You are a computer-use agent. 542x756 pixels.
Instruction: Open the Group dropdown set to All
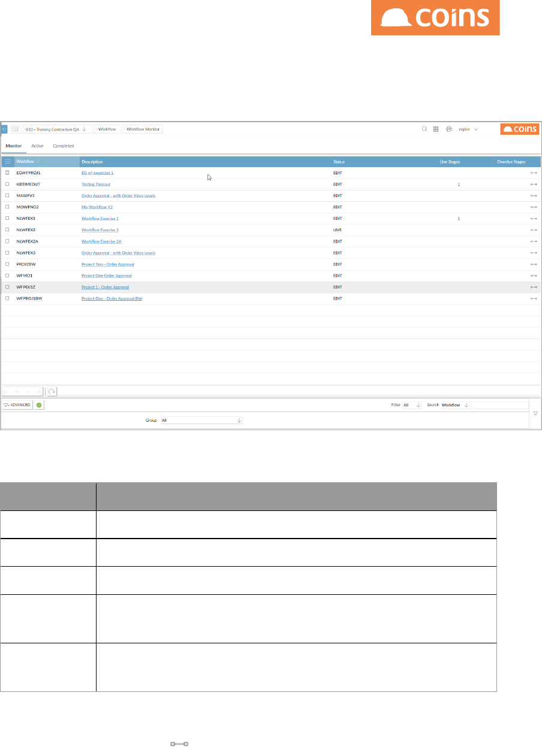coord(201,421)
